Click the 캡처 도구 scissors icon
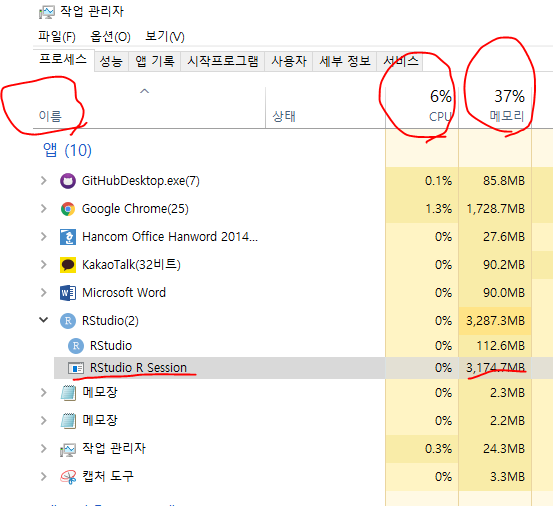Image resolution: width=553 pixels, height=506 pixels. [x=68, y=477]
